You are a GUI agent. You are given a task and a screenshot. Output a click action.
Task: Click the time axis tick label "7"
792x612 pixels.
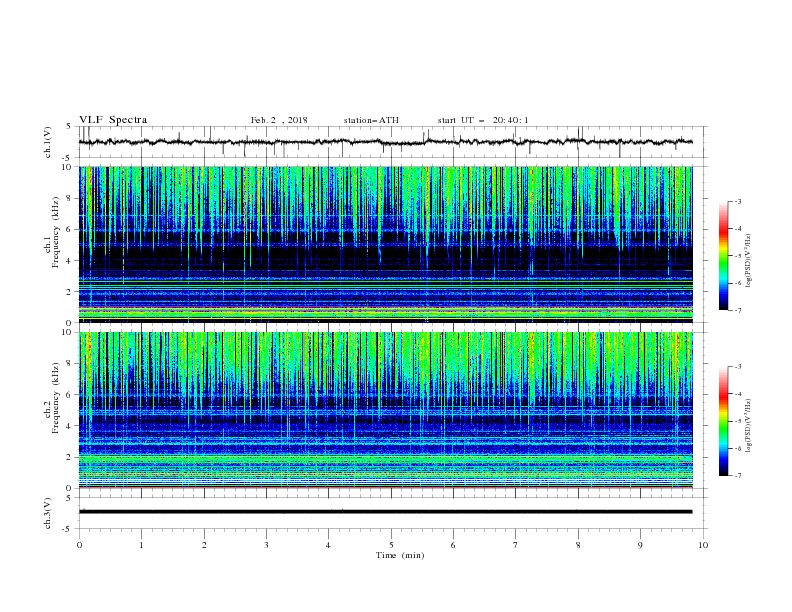(x=516, y=545)
